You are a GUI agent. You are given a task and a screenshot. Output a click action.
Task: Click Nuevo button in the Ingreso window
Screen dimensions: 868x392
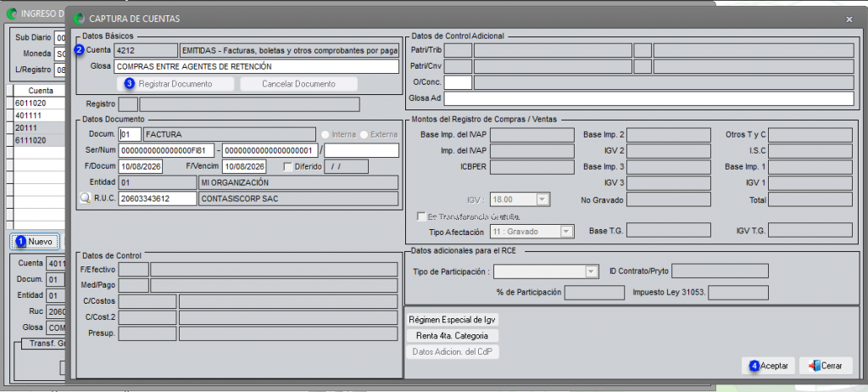pos(34,242)
